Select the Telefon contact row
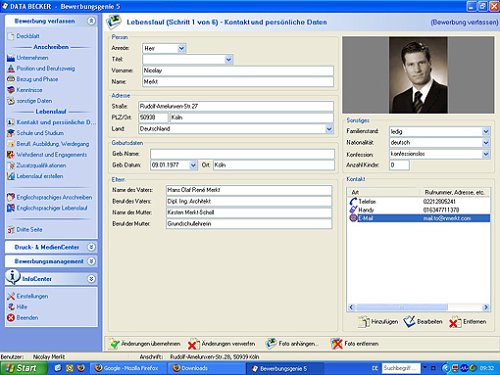Screen dimensions: 500x375 (419, 201)
